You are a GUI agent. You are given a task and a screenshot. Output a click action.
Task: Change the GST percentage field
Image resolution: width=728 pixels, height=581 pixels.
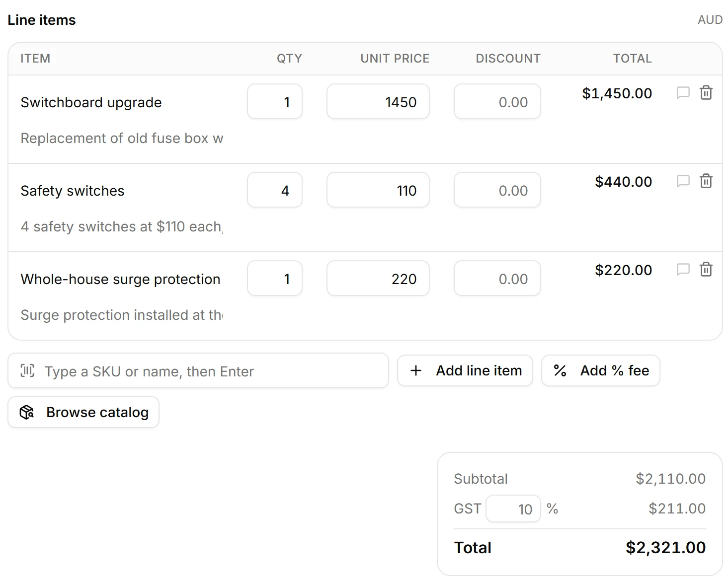(x=513, y=508)
